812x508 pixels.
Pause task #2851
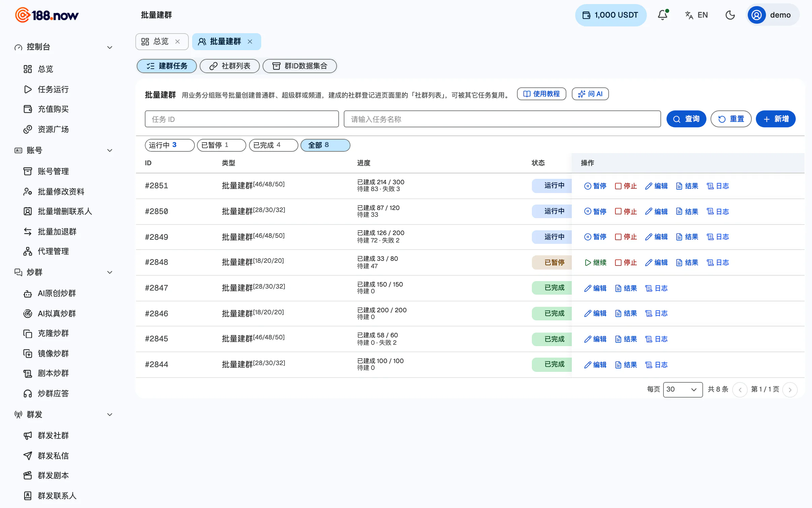[595, 186]
